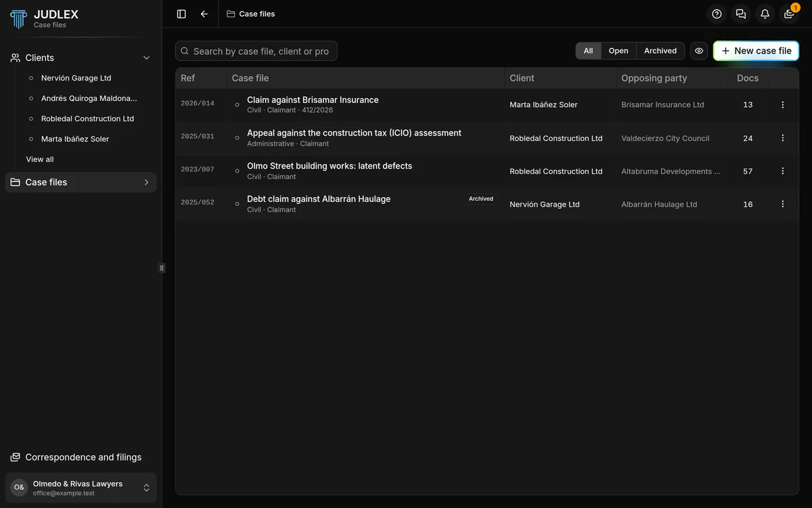Image resolution: width=812 pixels, height=508 pixels.
Task: Click the JUDLEX logo icon
Action: coord(19,19)
